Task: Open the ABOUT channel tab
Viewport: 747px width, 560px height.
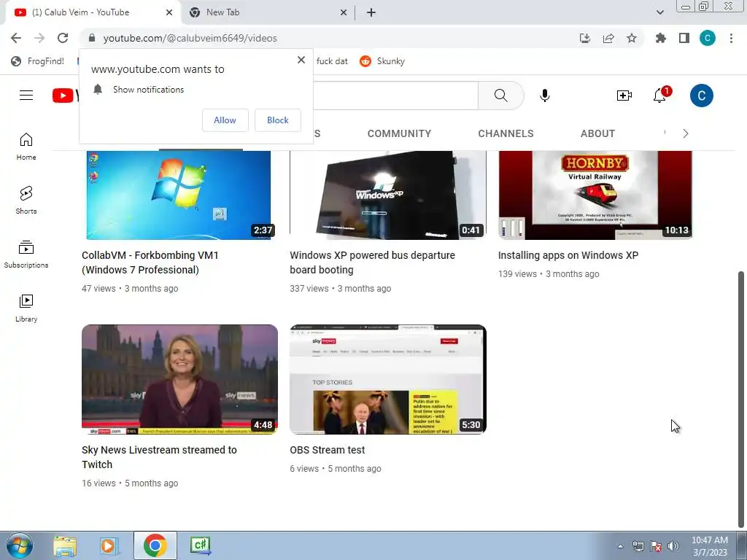Action: 598,134
